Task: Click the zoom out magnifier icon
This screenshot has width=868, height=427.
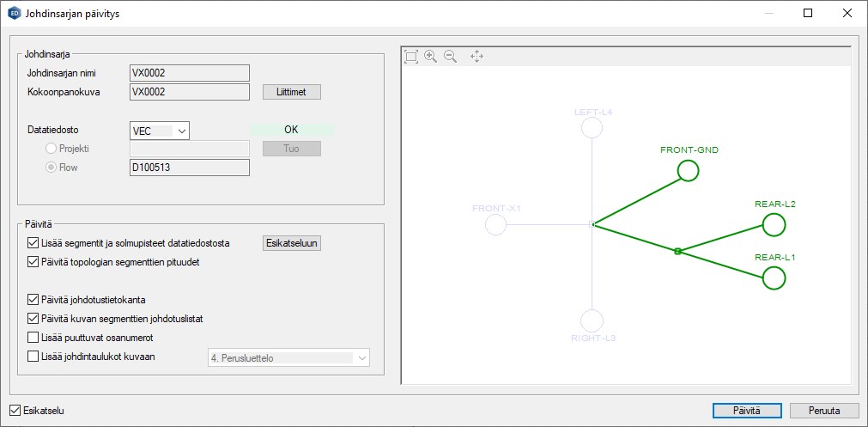Action: [x=450, y=57]
